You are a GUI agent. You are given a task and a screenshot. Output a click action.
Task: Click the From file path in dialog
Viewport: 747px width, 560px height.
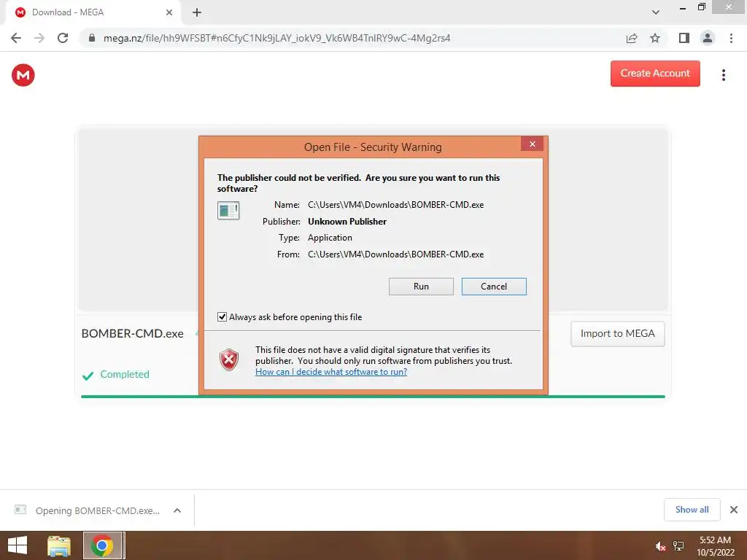tap(395, 254)
